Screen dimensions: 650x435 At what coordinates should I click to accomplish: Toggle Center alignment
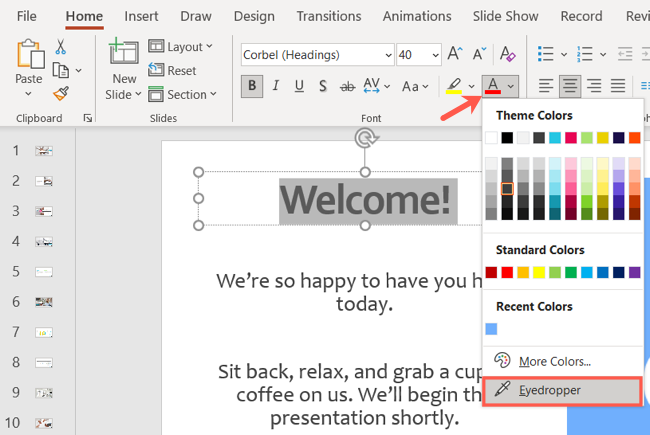point(570,86)
